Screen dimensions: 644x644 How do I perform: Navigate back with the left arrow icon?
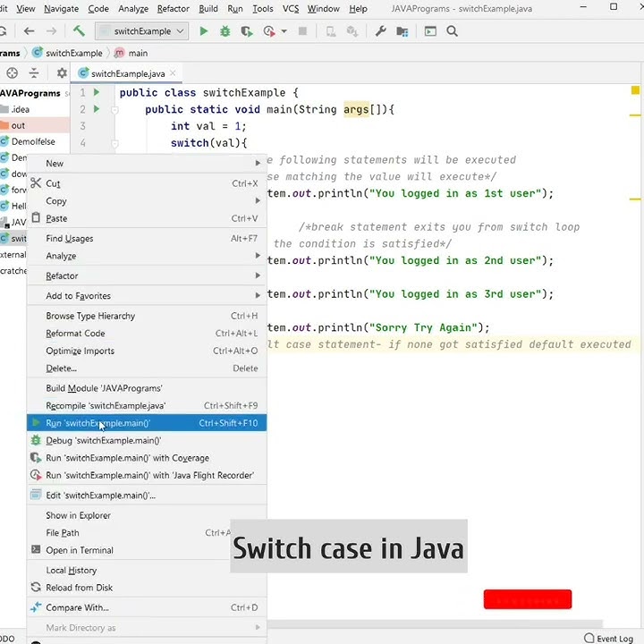pyautogui.click(x=29, y=31)
